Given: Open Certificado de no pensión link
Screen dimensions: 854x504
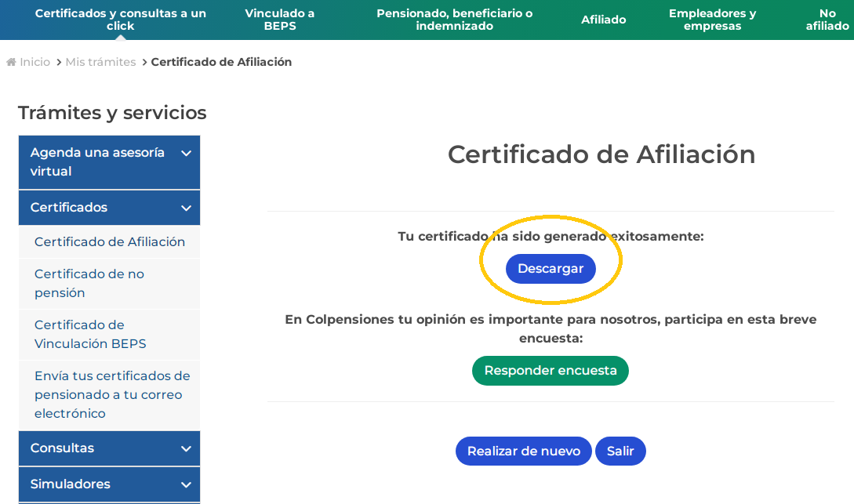Looking at the screenshot, I should 89,283.
